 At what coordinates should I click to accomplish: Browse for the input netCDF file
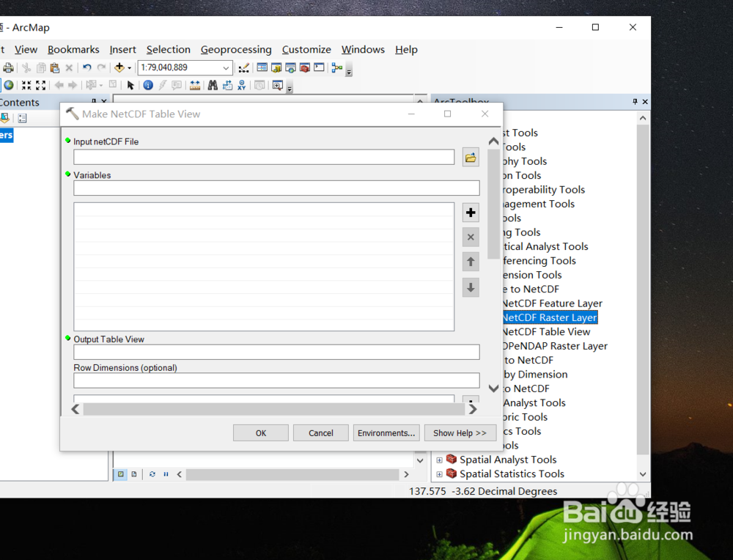(471, 158)
